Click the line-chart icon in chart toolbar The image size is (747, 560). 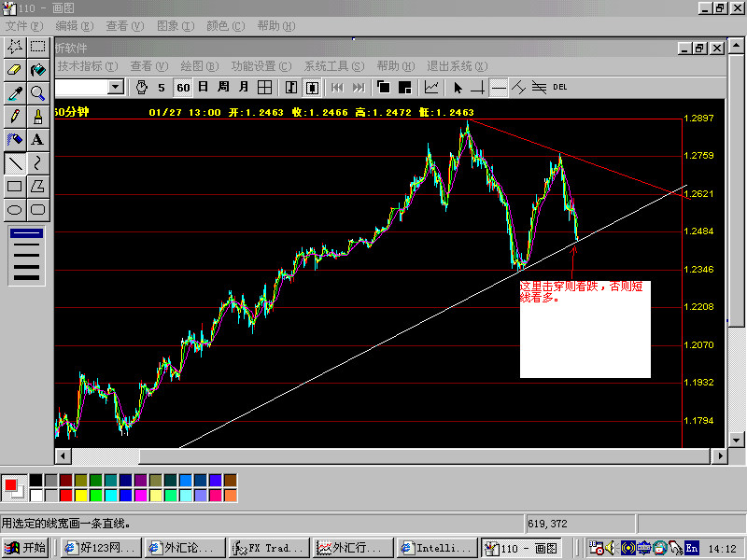pos(431,88)
